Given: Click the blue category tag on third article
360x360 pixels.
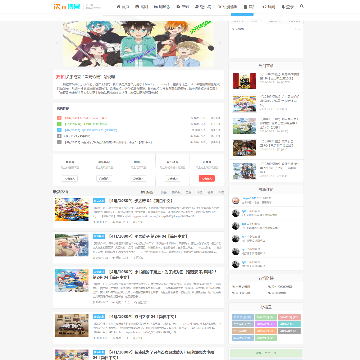Looking at the screenshot, I should 99,272.
